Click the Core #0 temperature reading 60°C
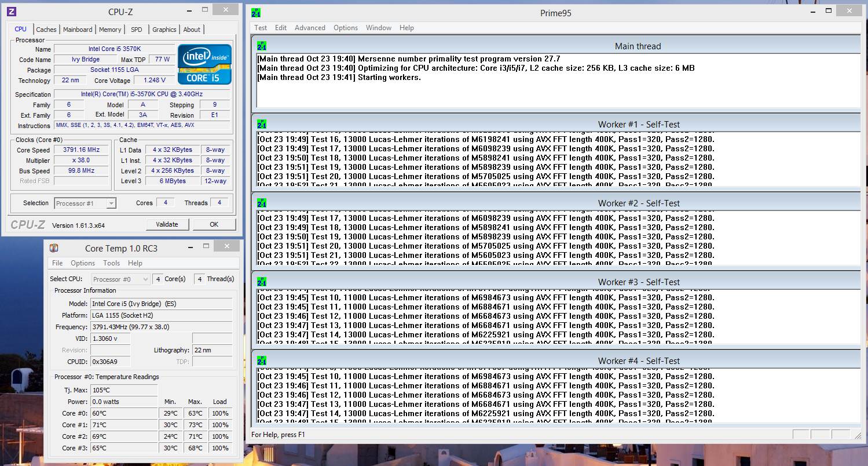 pos(124,413)
